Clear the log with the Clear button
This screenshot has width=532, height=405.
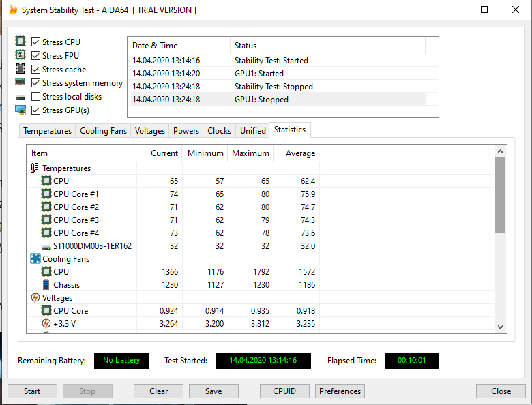coord(158,391)
